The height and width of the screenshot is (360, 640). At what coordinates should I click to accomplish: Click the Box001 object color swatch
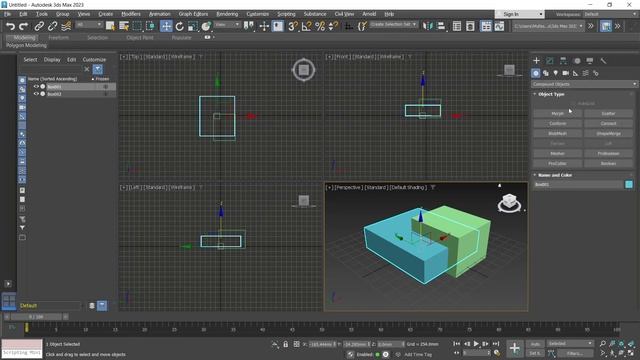click(x=629, y=184)
